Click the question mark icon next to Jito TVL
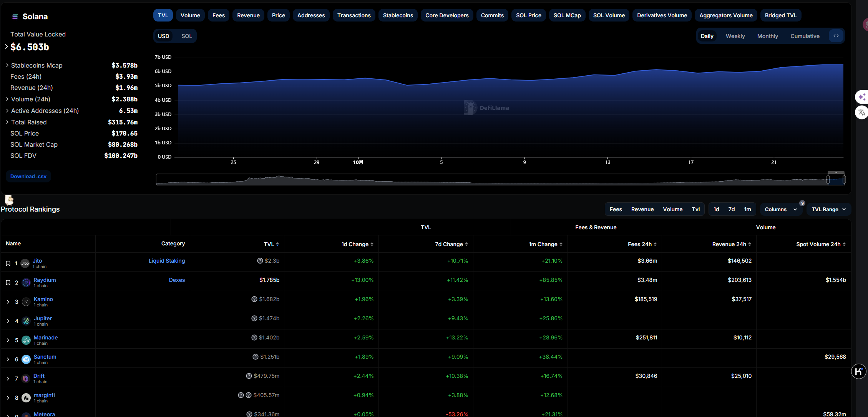This screenshot has height=417, width=868. [260, 261]
